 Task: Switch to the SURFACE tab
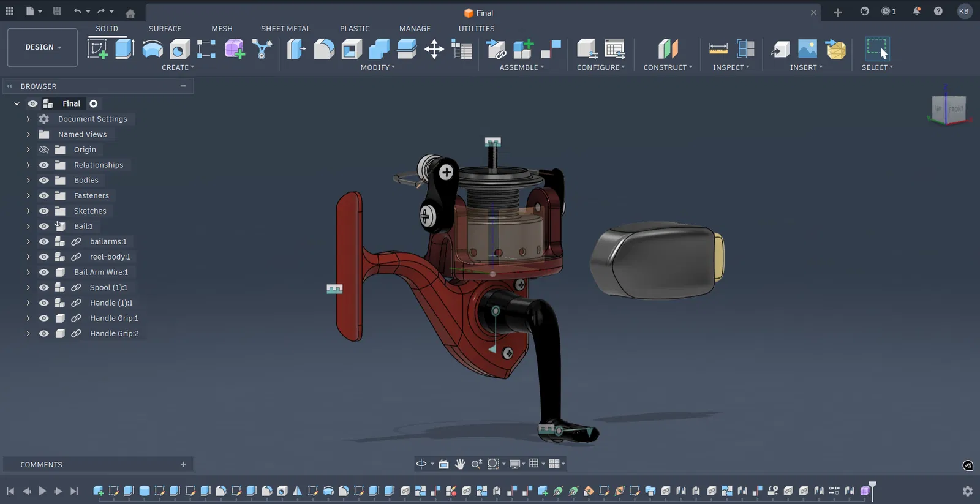pos(165,29)
